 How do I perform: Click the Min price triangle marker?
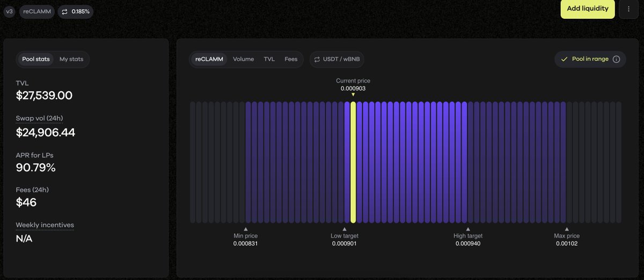click(x=246, y=229)
